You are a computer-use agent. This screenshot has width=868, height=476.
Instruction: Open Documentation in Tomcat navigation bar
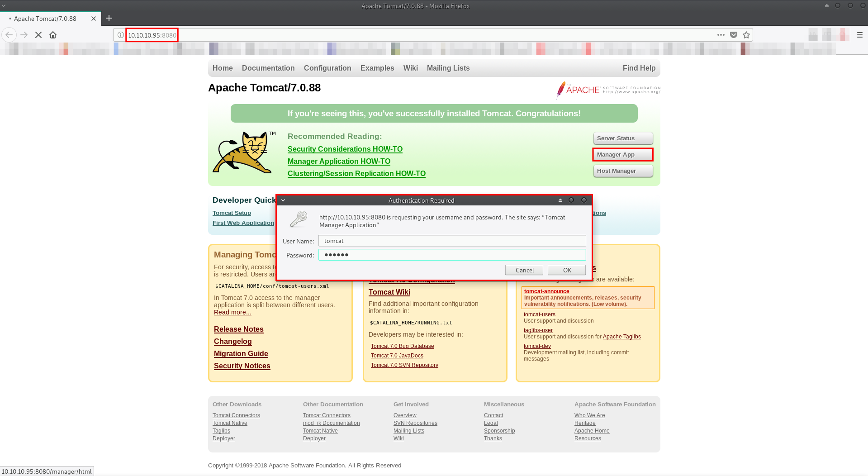268,68
